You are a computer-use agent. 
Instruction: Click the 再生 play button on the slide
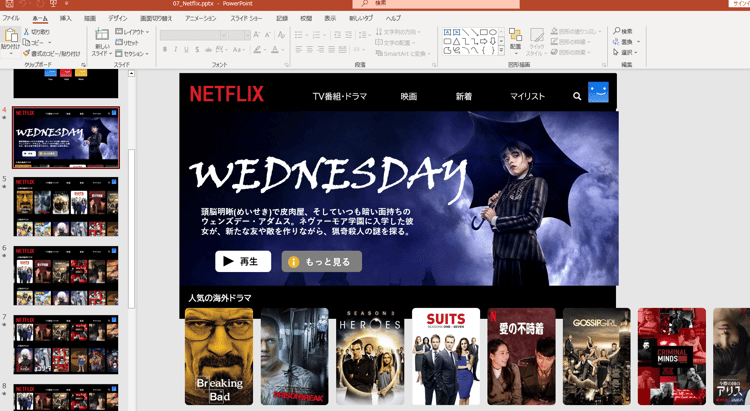coord(243,261)
